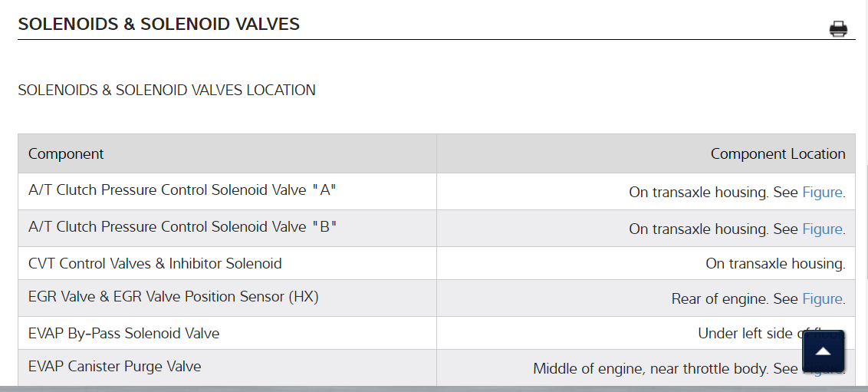Select the EVAP By-Pass Solenoid Valve cell
This screenshot has width=868, height=392.
click(123, 333)
